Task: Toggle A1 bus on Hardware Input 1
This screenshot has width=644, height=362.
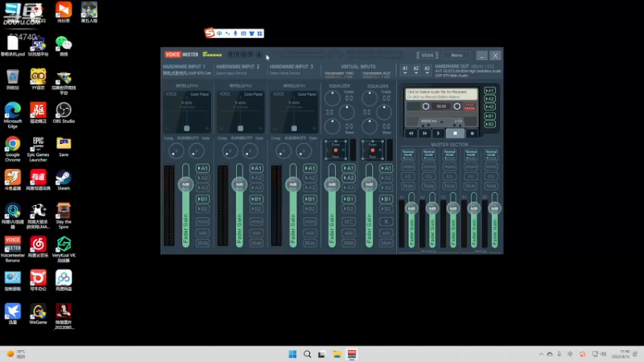Action: coord(203,168)
